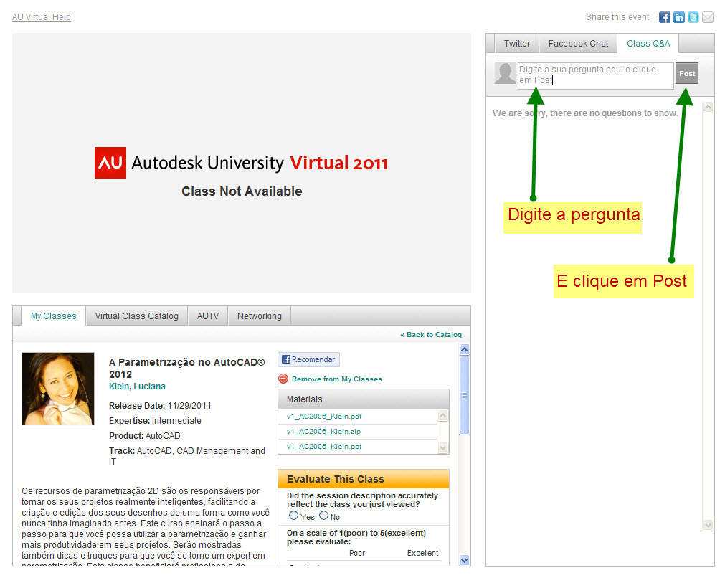Viewport: 725px width, 588px height.
Task: Click class details scroll down arrow
Action: tap(464, 560)
